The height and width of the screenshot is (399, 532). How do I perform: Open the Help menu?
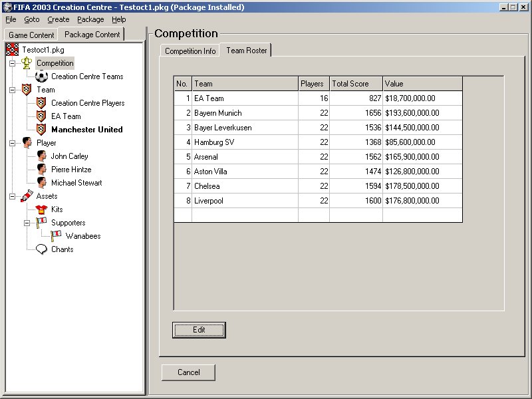119,19
